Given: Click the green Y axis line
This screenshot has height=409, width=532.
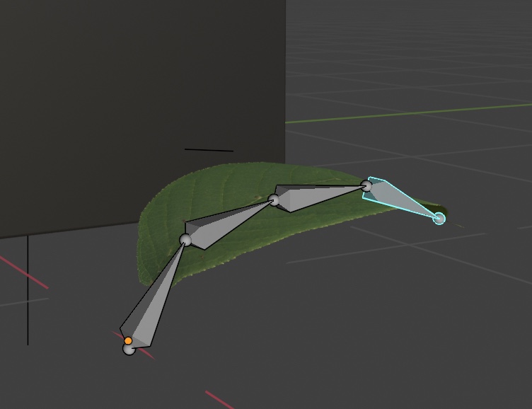Looking at the screenshot, I should (x=424, y=113).
